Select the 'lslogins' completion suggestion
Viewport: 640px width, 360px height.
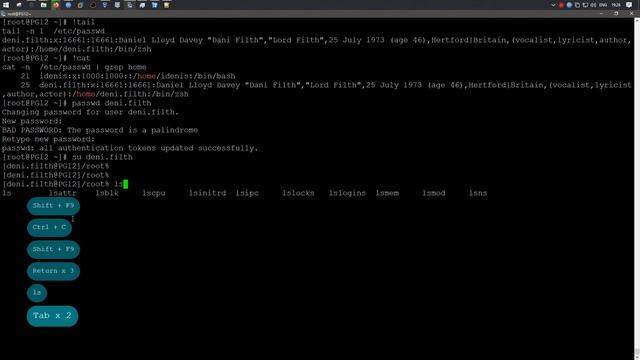[347, 193]
